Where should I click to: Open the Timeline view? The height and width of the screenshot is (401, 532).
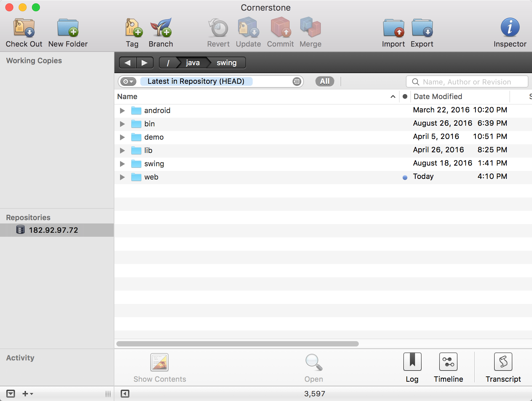tap(448, 362)
